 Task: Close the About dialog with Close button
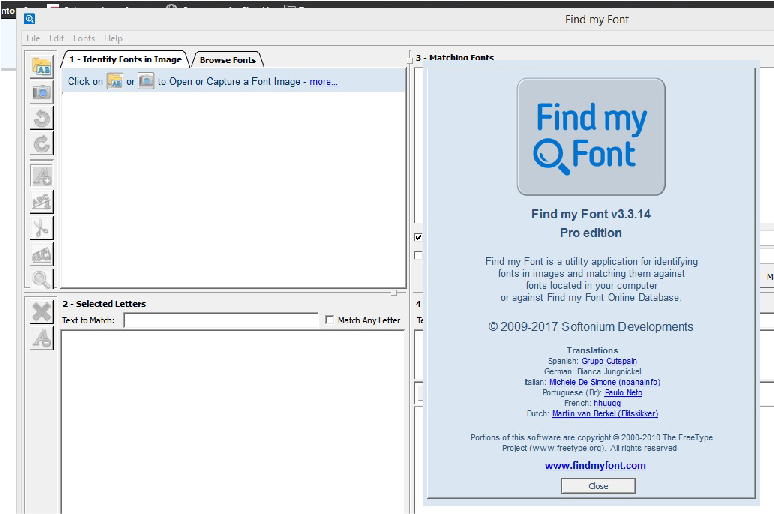tap(598, 486)
